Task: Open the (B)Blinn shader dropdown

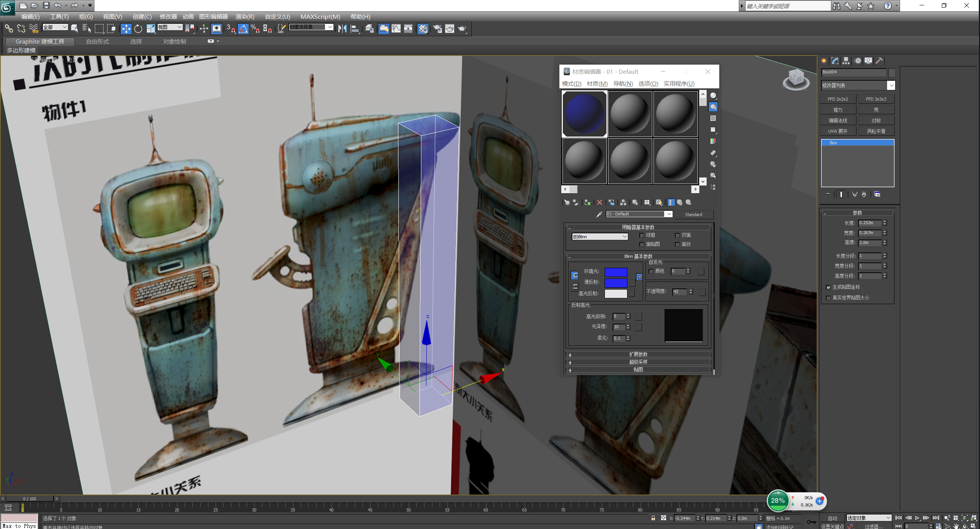Action: (x=600, y=237)
